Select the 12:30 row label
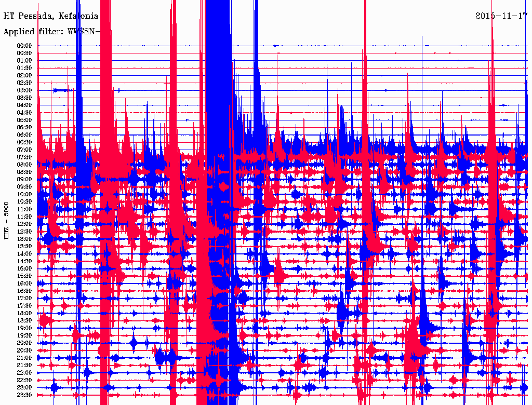Image resolution: width=532 pixels, height=405 pixels. 24,232
